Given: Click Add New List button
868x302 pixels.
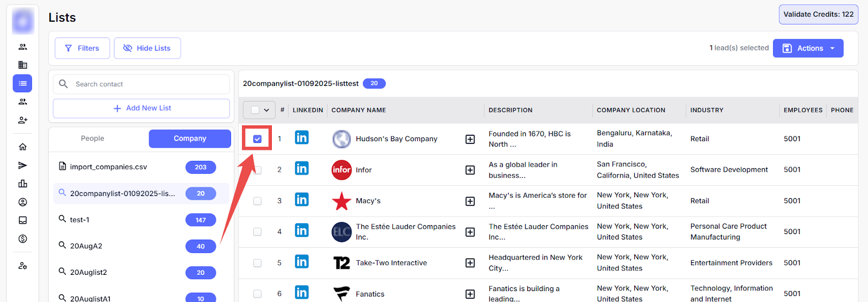Looking at the screenshot, I should tap(142, 108).
